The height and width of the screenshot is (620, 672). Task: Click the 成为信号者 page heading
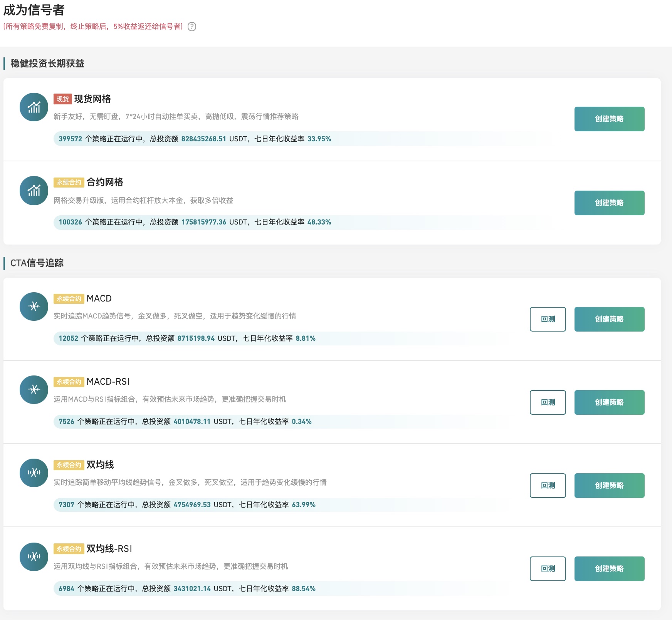click(34, 10)
